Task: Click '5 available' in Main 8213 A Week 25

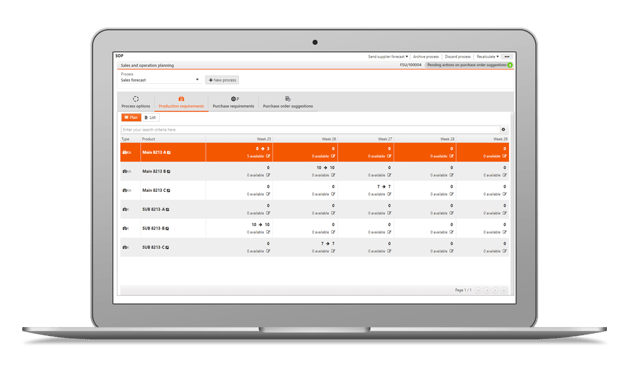Action: (256, 156)
